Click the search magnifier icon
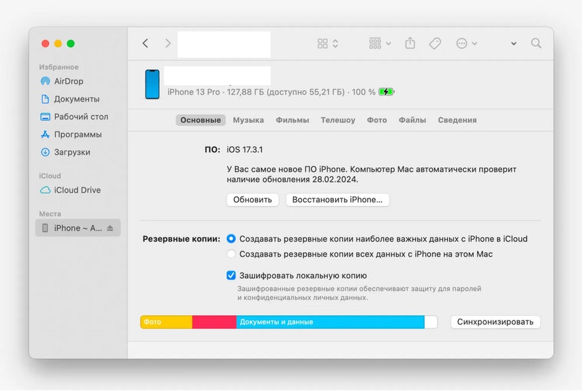 pyautogui.click(x=536, y=43)
